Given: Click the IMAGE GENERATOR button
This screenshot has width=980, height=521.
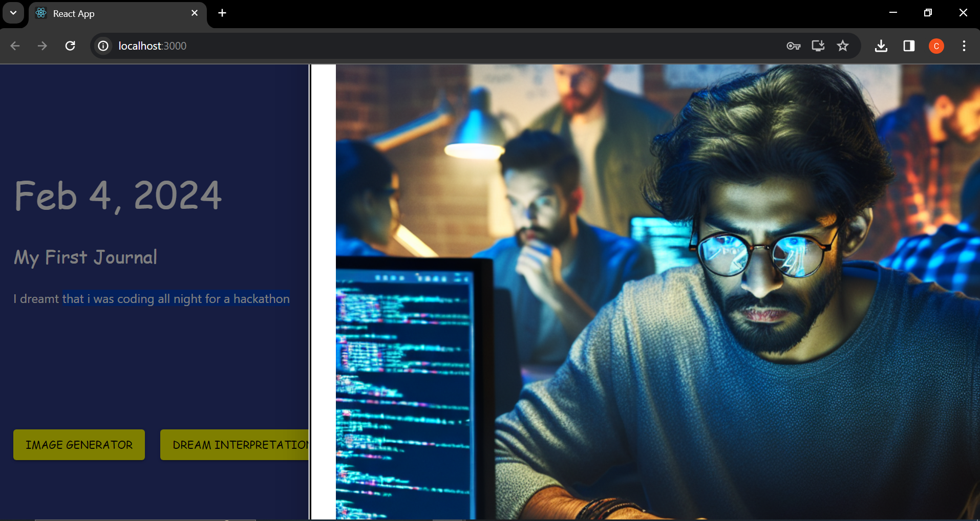Looking at the screenshot, I should coord(79,445).
